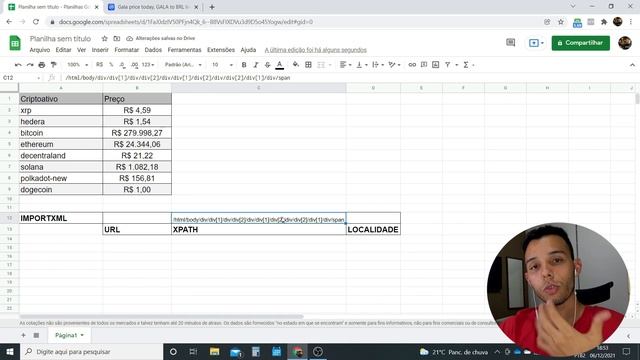Open the Editar menu

[x=63, y=50]
